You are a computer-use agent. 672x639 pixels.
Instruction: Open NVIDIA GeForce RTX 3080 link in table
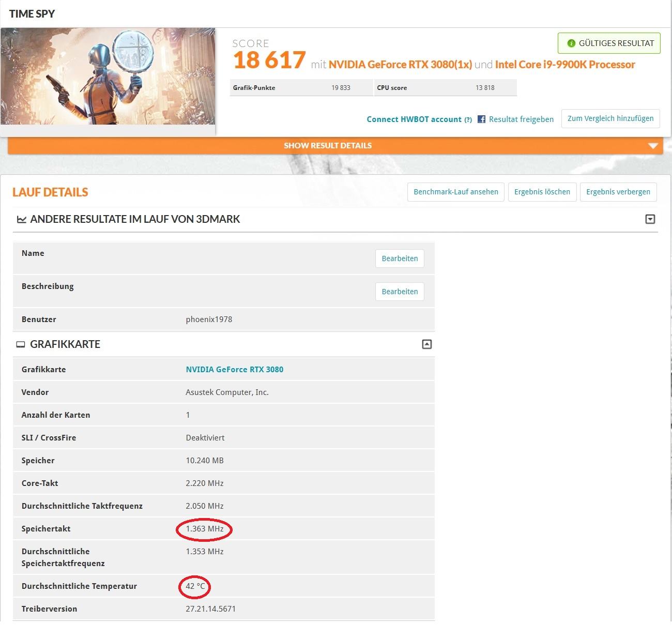tap(235, 370)
